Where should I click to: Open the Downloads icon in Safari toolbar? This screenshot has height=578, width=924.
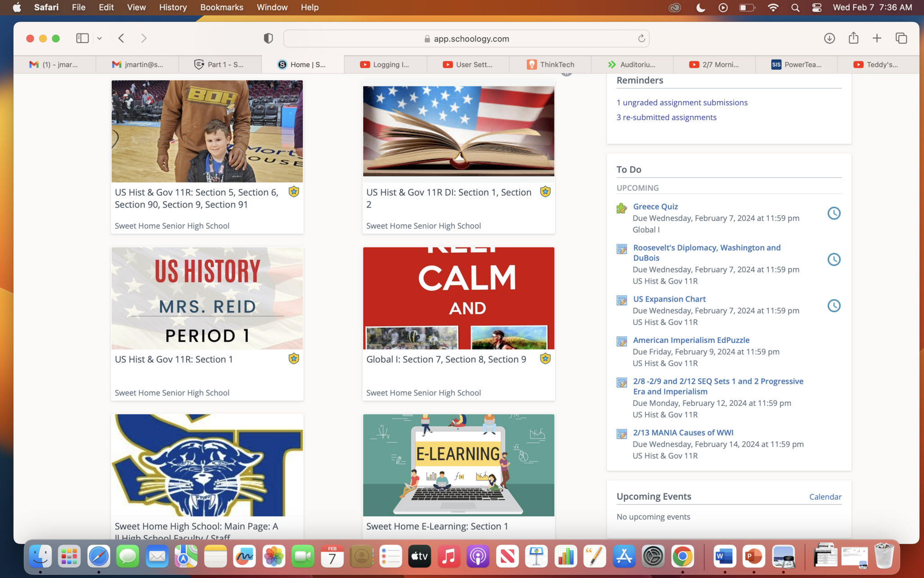829,38
